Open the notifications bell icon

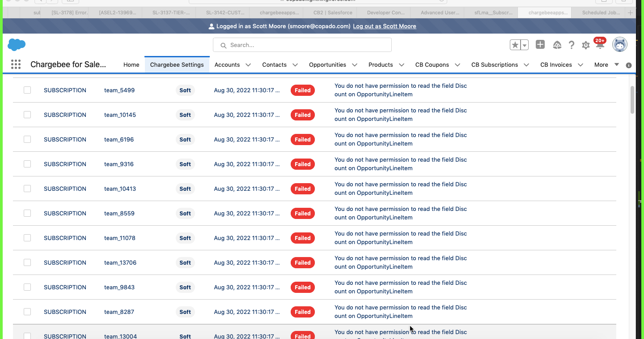(x=600, y=45)
